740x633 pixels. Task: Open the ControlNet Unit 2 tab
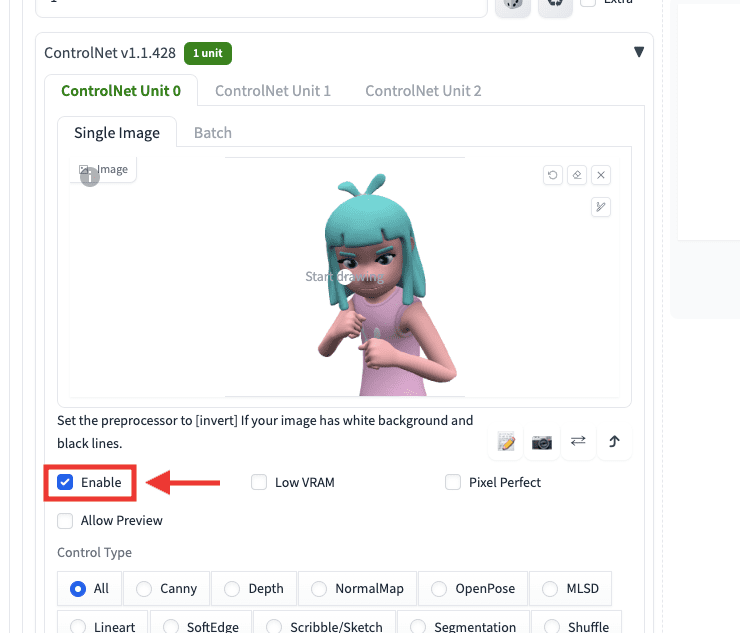click(x=423, y=91)
